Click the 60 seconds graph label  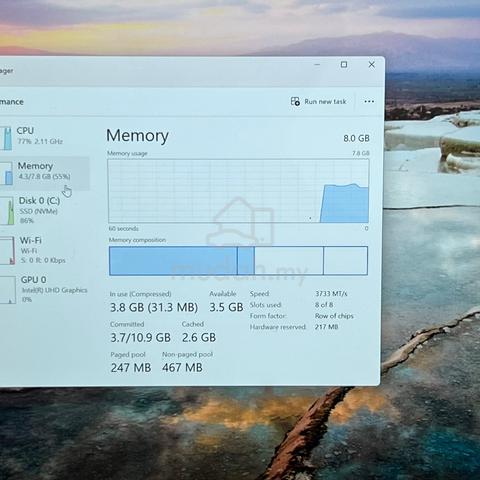[124, 229]
